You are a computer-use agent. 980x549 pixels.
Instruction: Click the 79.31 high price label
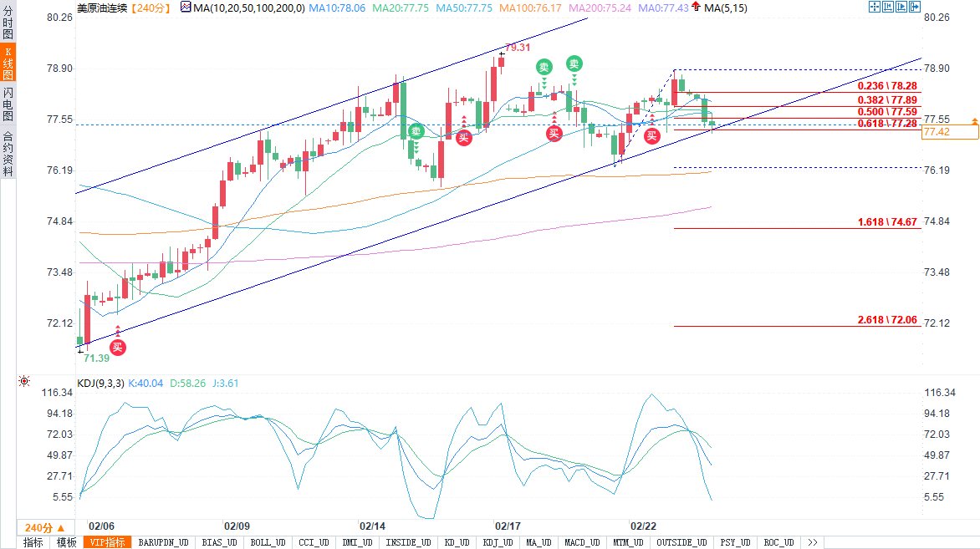point(518,48)
